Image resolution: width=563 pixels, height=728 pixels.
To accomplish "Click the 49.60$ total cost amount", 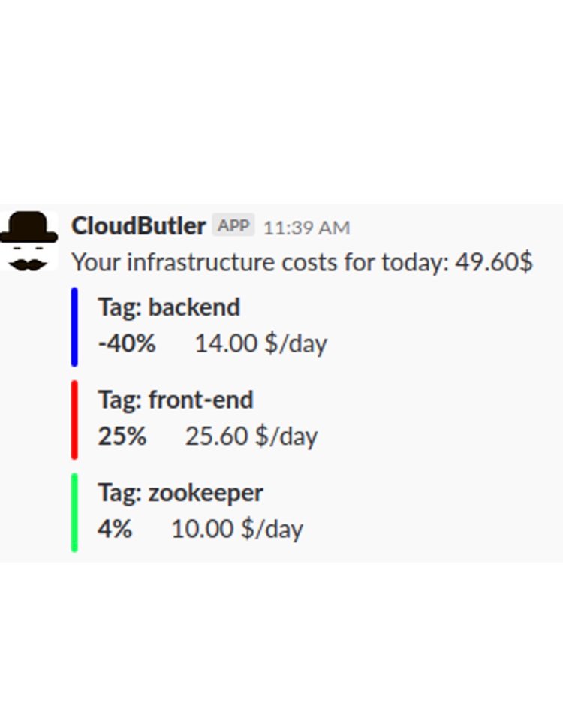I will tap(494, 262).
